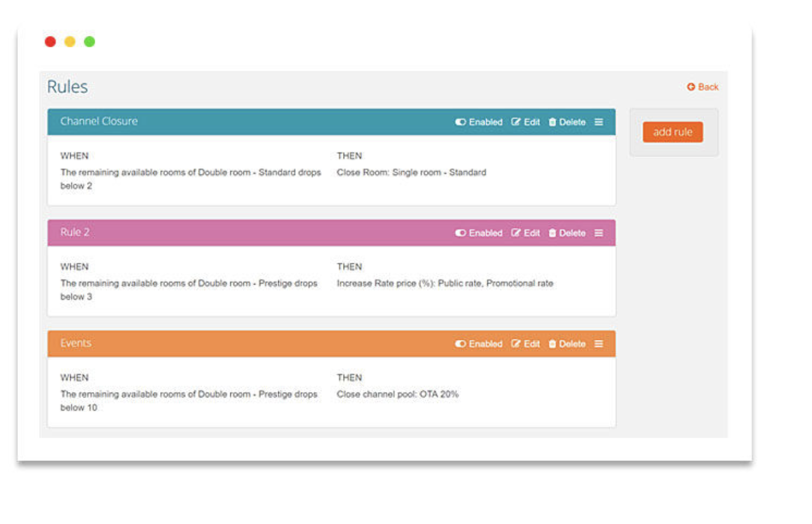Click the yellow minimize window dot

[x=70, y=41]
